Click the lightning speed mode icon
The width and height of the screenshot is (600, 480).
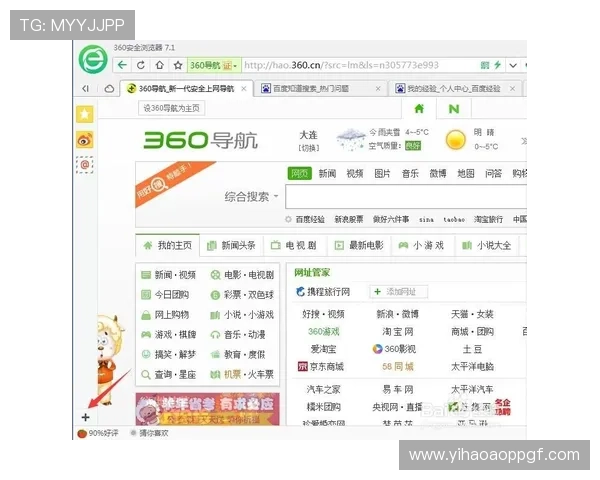[x=497, y=65]
